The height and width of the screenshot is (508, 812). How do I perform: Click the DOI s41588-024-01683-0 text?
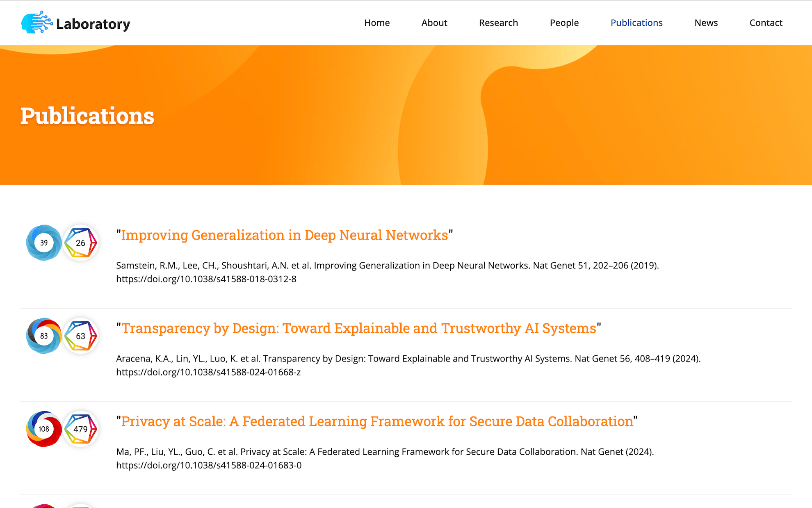(x=209, y=465)
